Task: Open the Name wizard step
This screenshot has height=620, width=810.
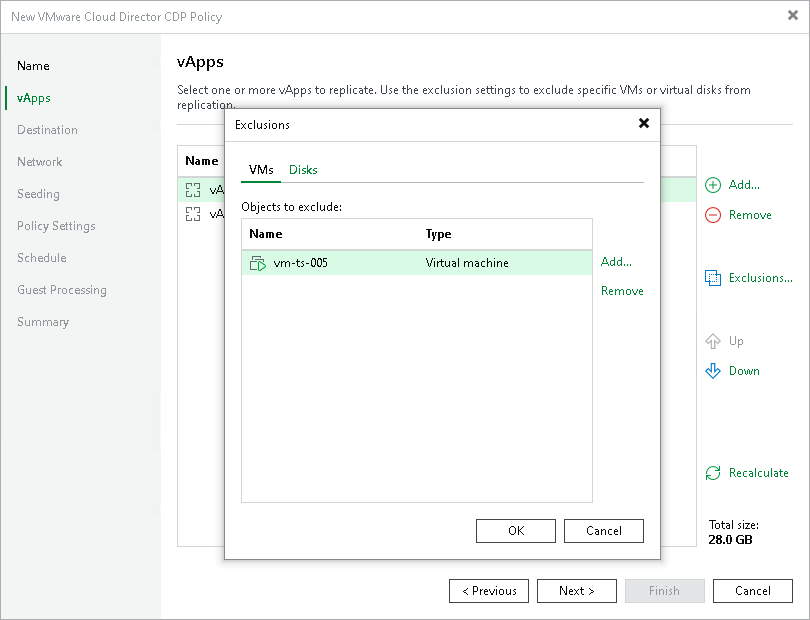Action: [x=33, y=66]
